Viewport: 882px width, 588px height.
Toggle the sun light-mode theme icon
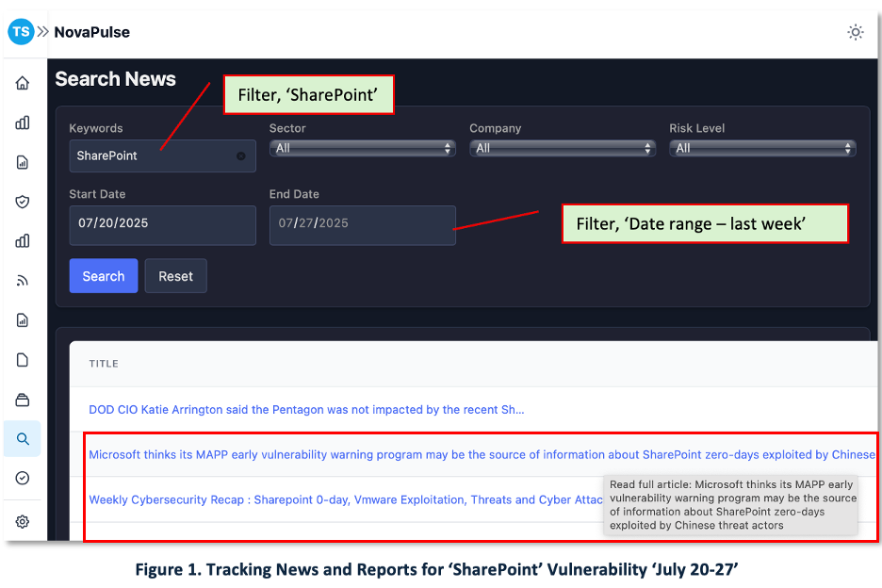856,32
